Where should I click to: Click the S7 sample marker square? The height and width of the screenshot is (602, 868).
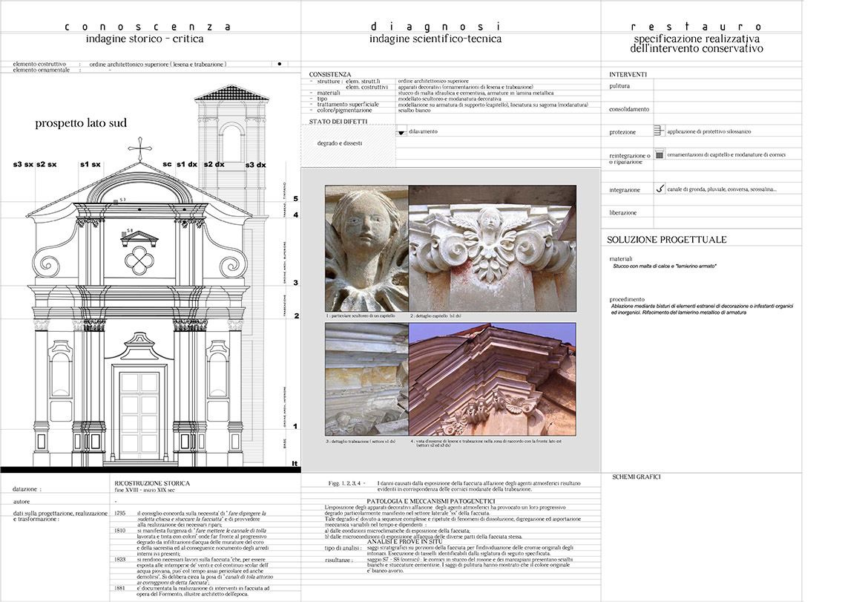click(118, 200)
